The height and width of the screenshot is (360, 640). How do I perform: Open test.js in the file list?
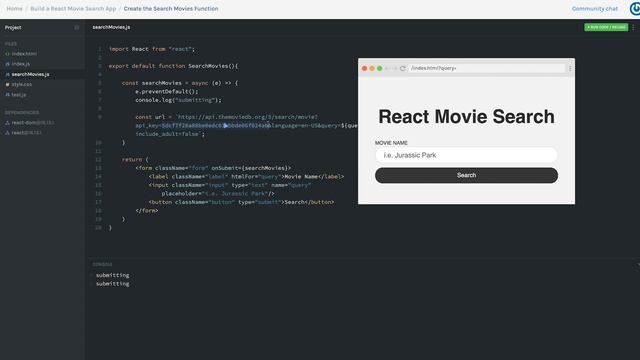pos(19,95)
